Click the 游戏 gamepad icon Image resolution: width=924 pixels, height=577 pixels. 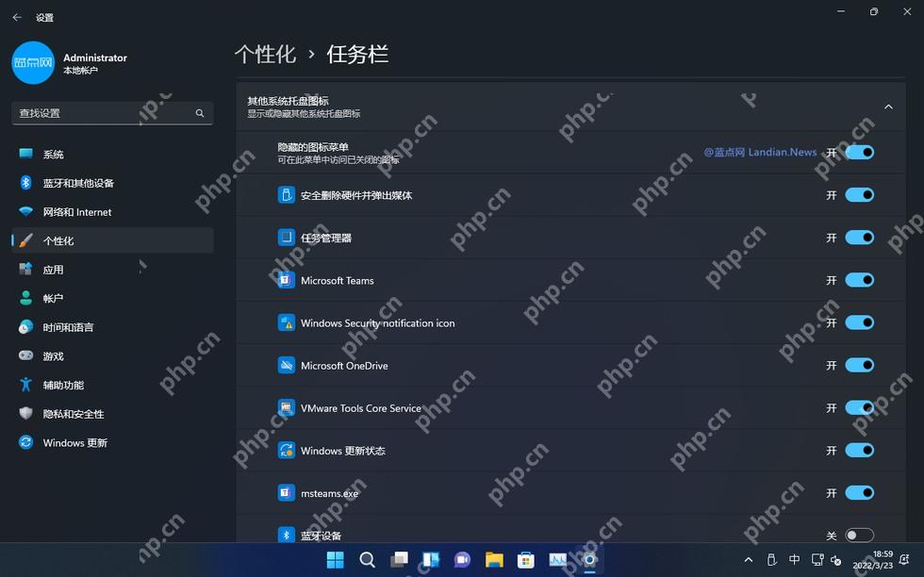point(26,355)
